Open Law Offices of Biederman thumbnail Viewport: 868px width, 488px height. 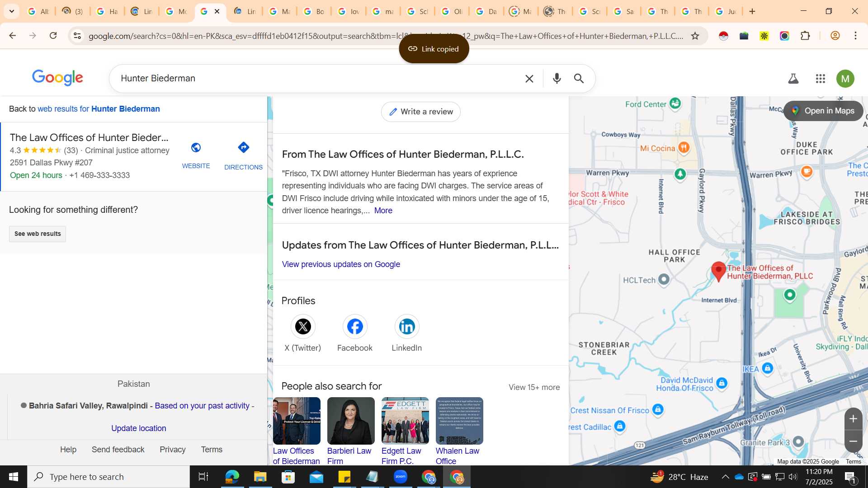297,421
